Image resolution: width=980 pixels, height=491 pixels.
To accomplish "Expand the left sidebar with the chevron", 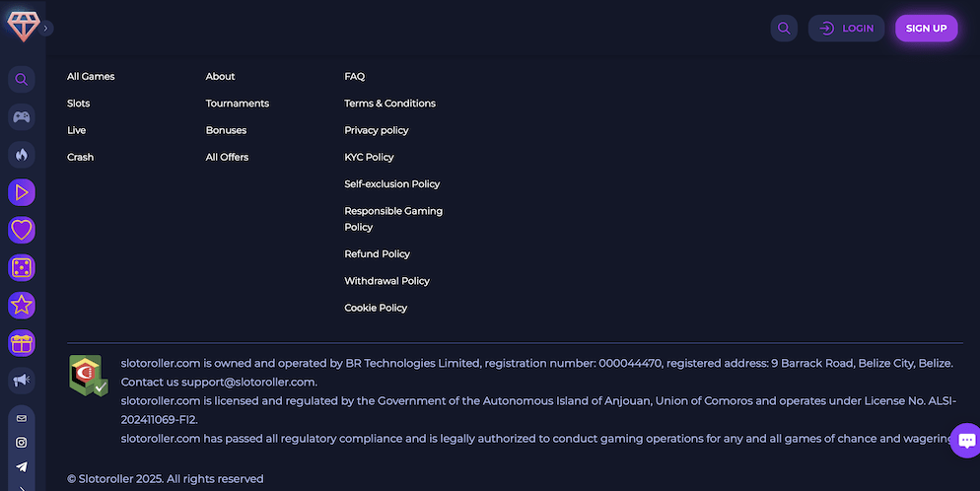I will click(x=46, y=29).
